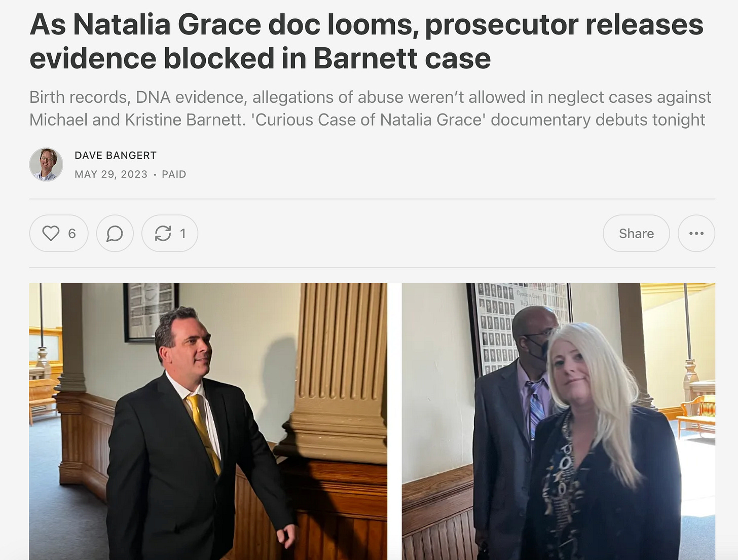This screenshot has height=560, width=738.
Task: Open Dave Bangert author avatar
Action: 46,165
